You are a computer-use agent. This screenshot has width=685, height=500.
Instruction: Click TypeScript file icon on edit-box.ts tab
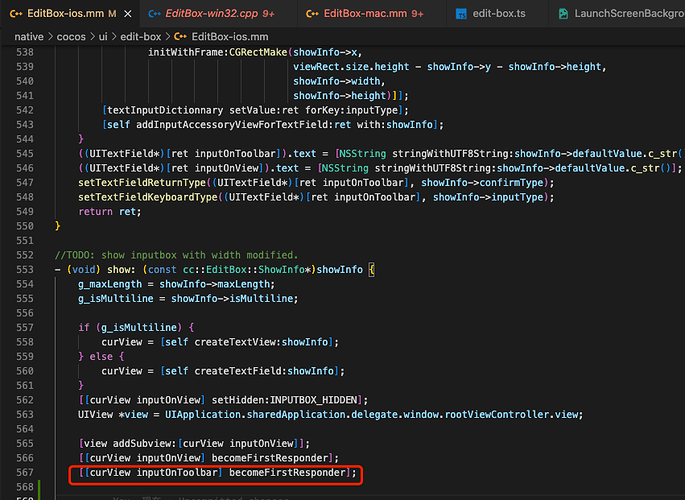tap(461, 14)
